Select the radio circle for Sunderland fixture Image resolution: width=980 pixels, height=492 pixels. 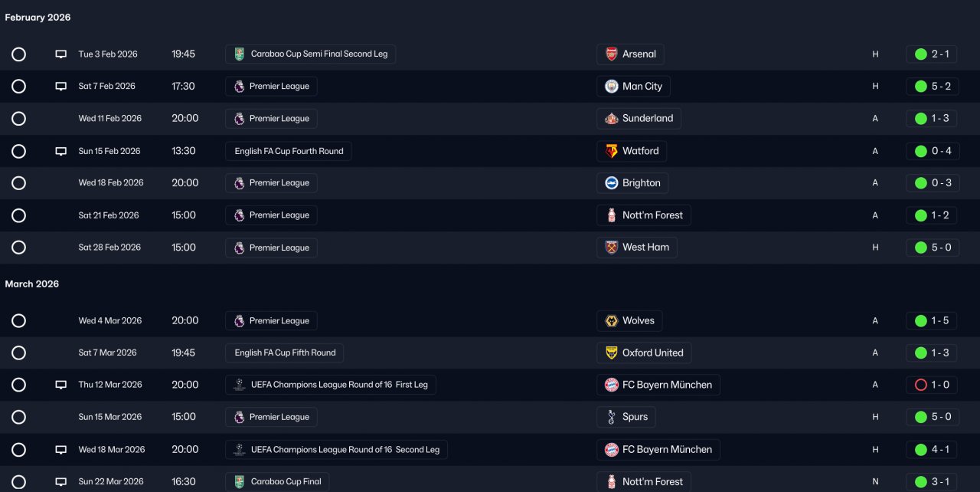pos(19,119)
